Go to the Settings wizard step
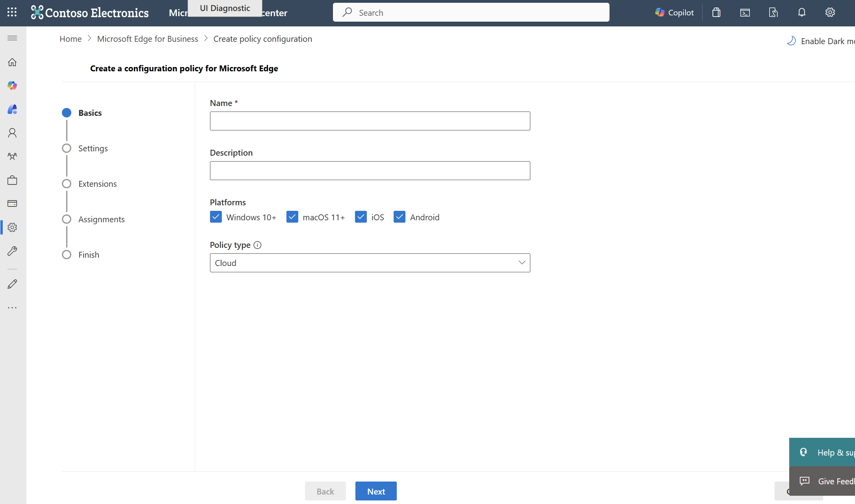Screen dimensions: 855x504 point(93,149)
